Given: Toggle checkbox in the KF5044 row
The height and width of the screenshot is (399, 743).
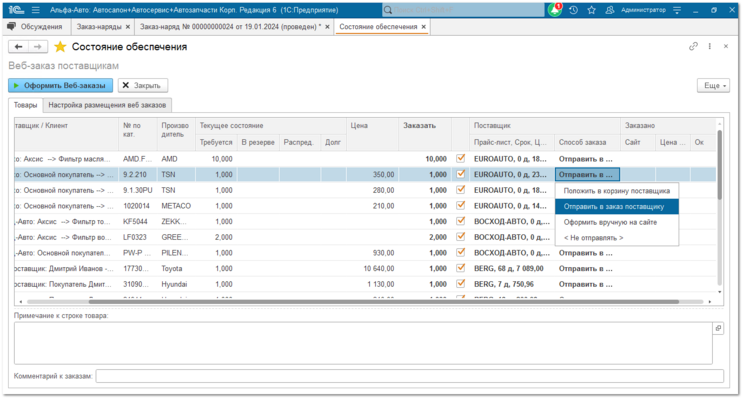Looking at the screenshot, I should [x=460, y=221].
